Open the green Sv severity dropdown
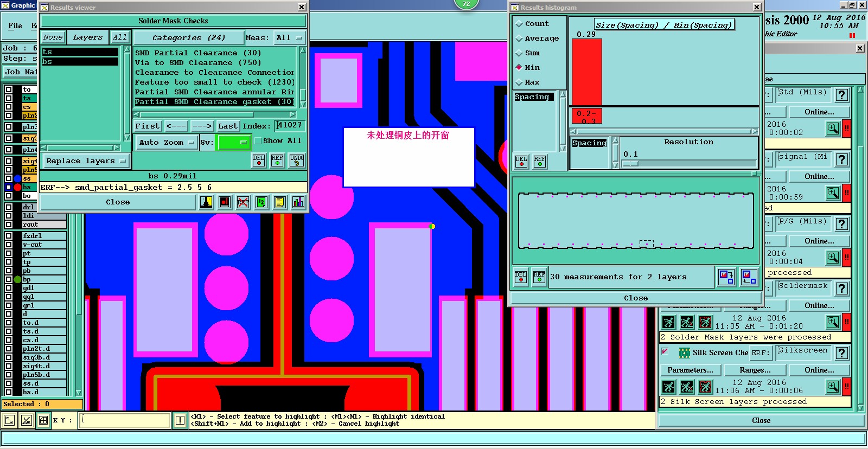This screenshot has height=449, width=868. coord(233,143)
